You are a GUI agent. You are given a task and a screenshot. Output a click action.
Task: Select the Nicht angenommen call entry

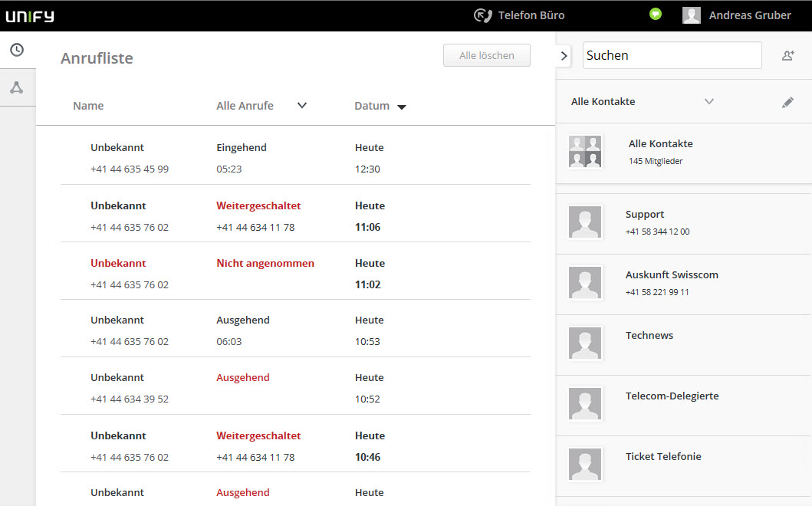click(x=265, y=264)
